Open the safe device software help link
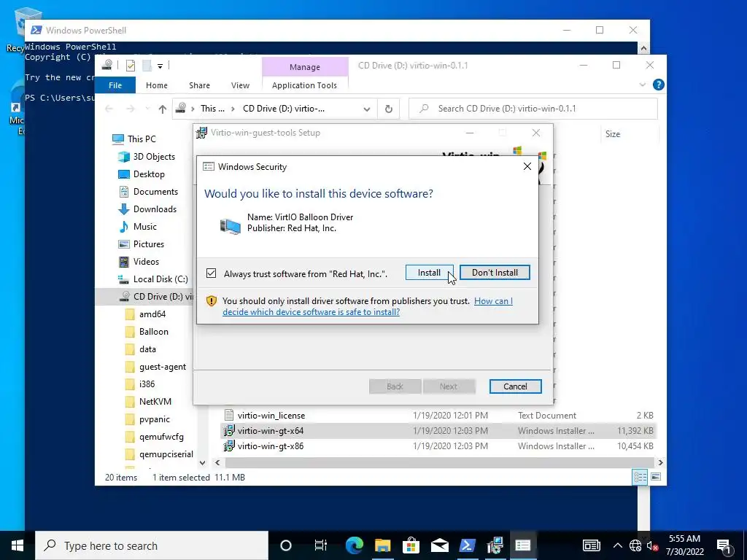 (x=367, y=307)
